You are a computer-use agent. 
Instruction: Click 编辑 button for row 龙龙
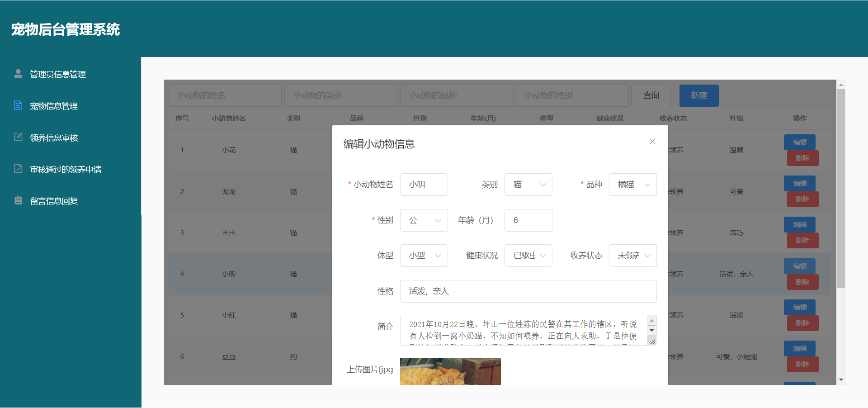[x=800, y=183]
